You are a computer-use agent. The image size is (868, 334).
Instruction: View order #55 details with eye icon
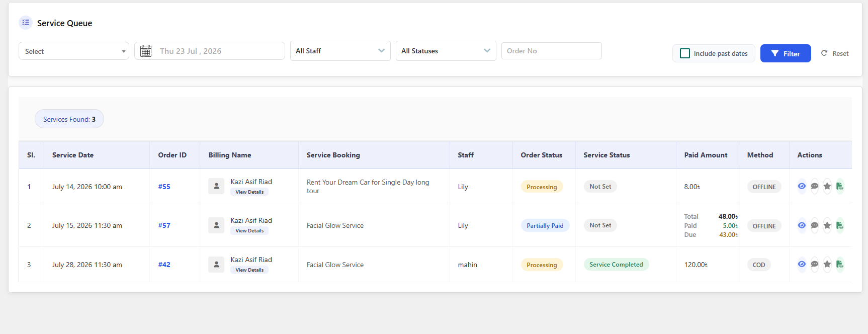pyautogui.click(x=802, y=186)
